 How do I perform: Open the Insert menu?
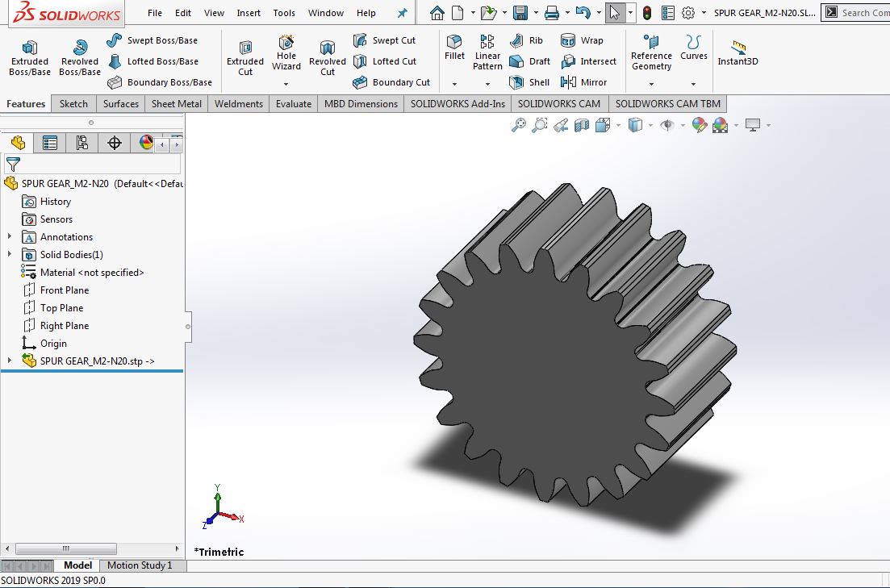pyautogui.click(x=249, y=12)
